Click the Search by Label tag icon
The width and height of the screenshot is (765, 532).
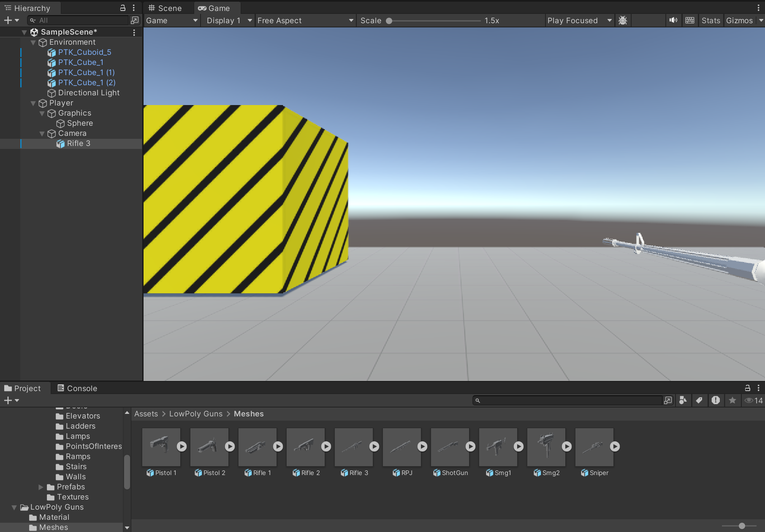(699, 400)
